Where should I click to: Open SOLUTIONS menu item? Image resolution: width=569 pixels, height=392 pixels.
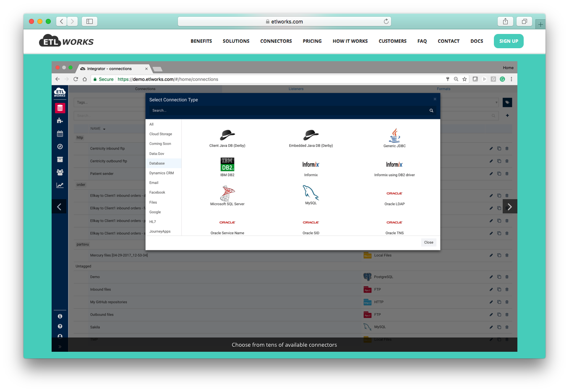point(236,41)
